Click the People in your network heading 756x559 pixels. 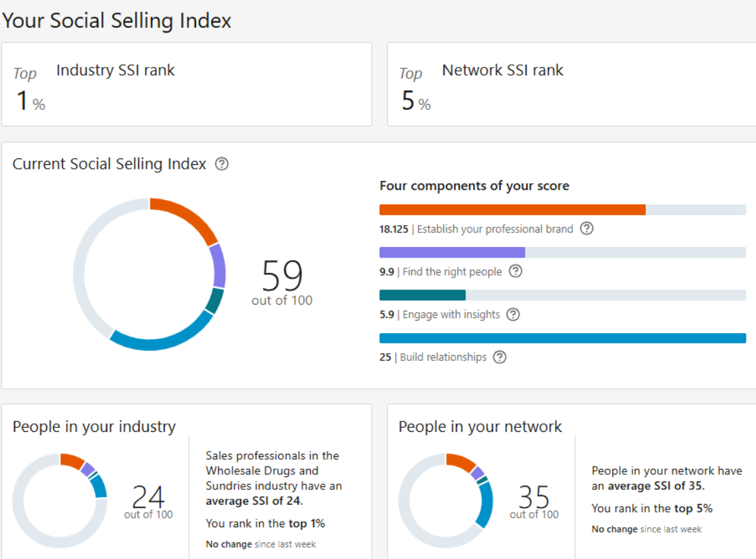[x=480, y=427]
